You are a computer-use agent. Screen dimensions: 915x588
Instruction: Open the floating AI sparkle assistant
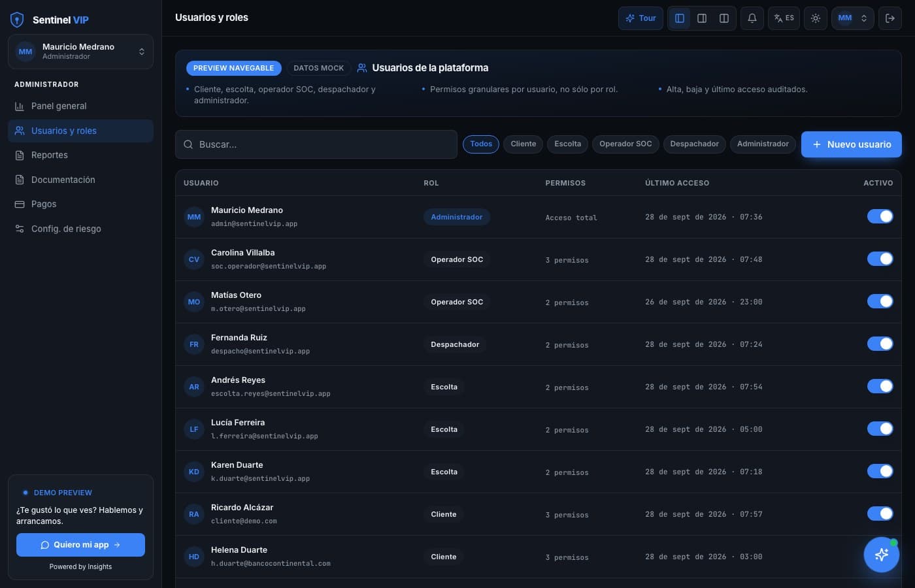coord(882,555)
